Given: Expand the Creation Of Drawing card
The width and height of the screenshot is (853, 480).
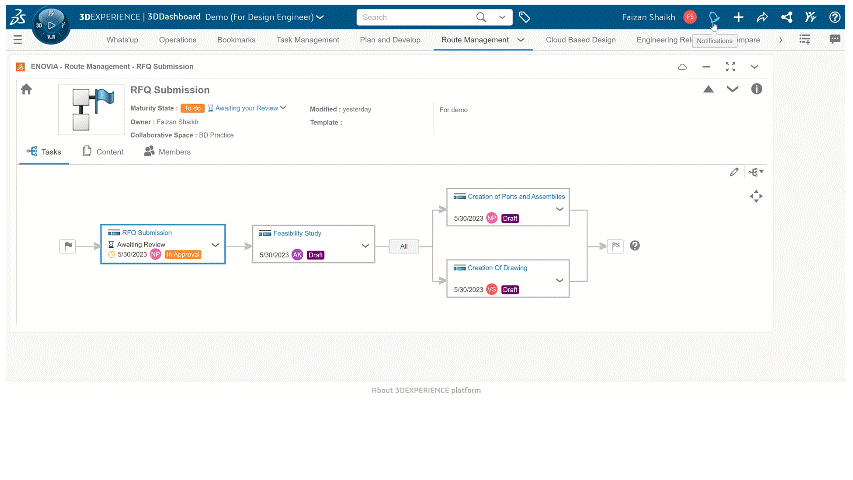Looking at the screenshot, I should [x=559, y=280].
